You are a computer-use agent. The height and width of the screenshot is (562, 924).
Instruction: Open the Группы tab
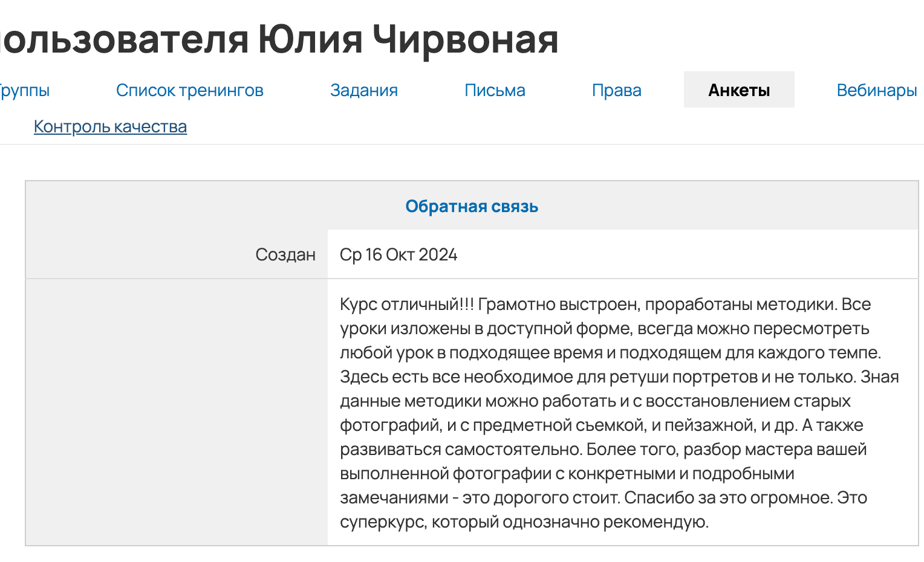coord(24,90)
